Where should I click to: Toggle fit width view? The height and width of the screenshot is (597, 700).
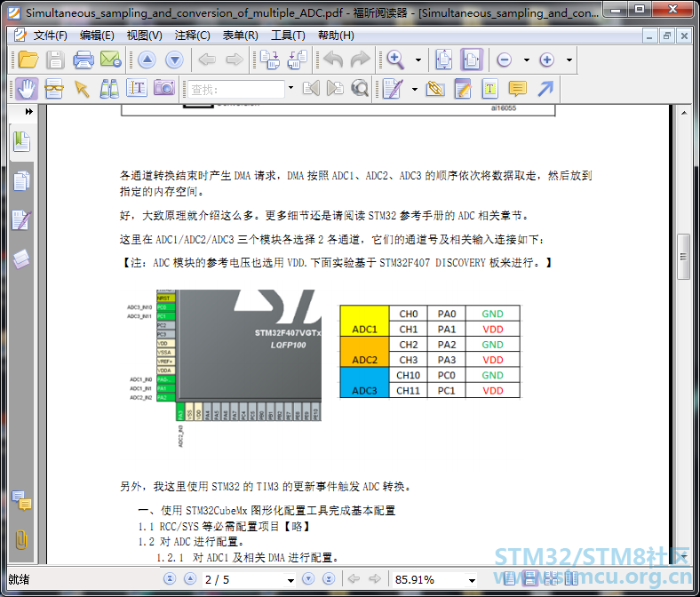[x=472, y=60]
